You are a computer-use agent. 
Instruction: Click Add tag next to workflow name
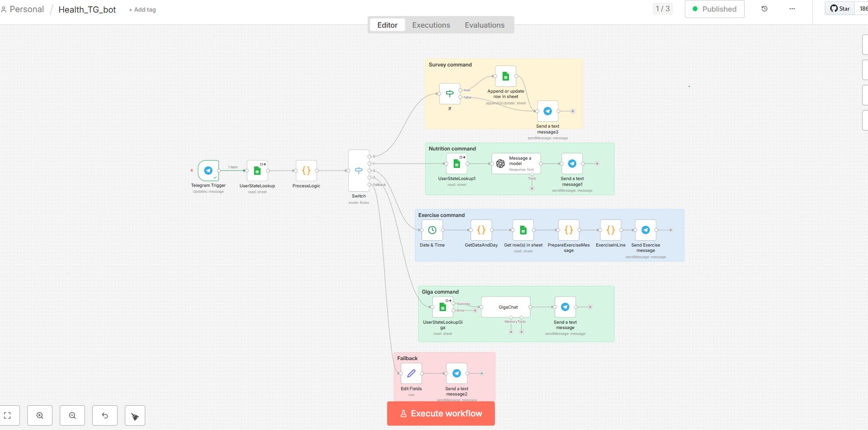142,10
